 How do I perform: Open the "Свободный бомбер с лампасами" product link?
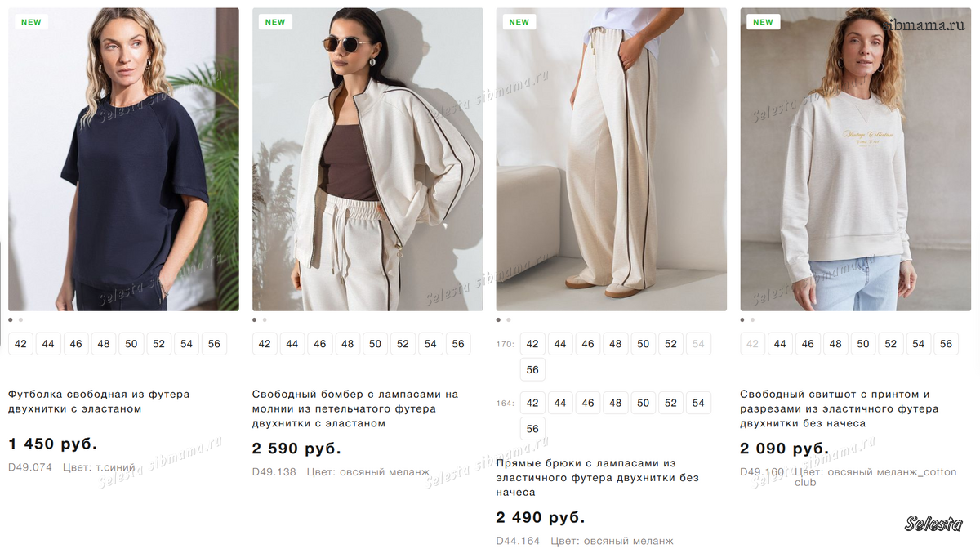tap(354, 408)
